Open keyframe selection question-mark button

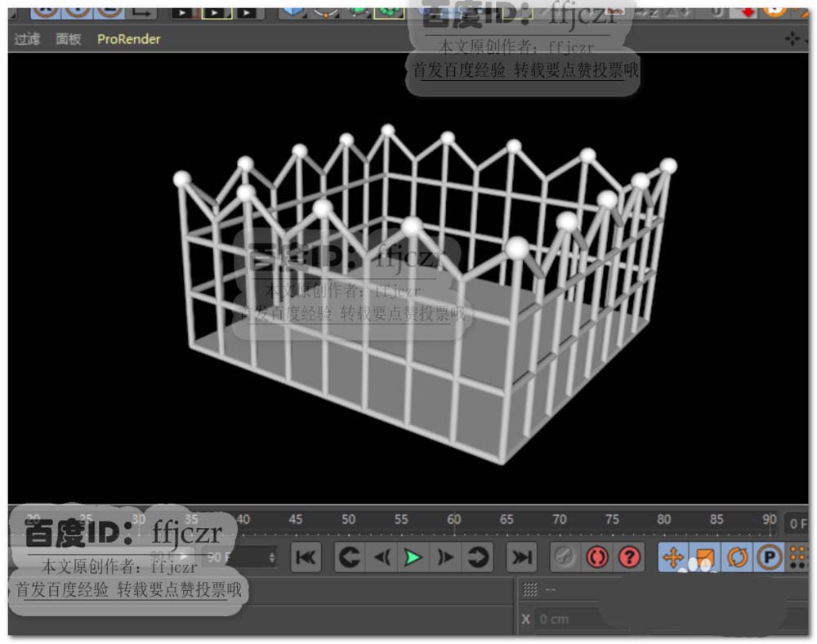[x=629, y=557]
